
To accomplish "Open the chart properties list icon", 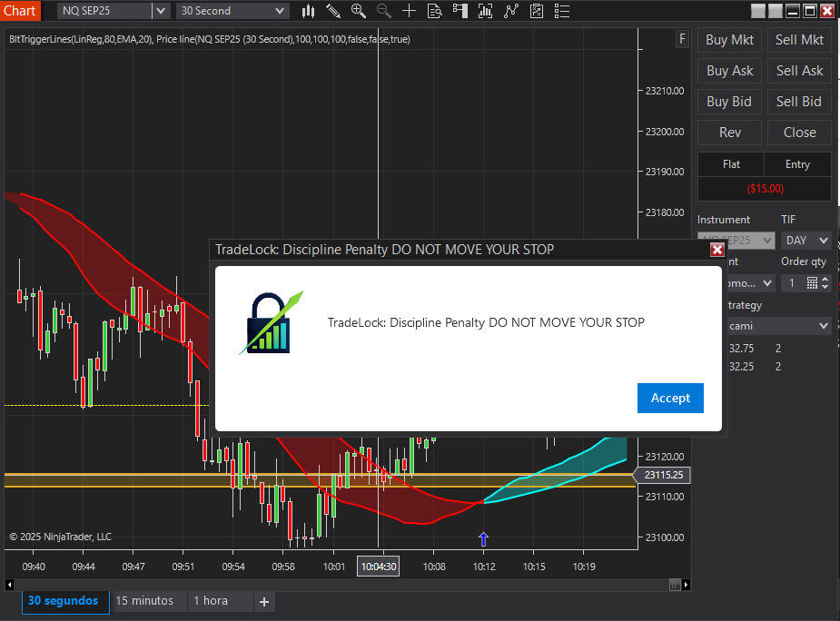I will 562,11.
